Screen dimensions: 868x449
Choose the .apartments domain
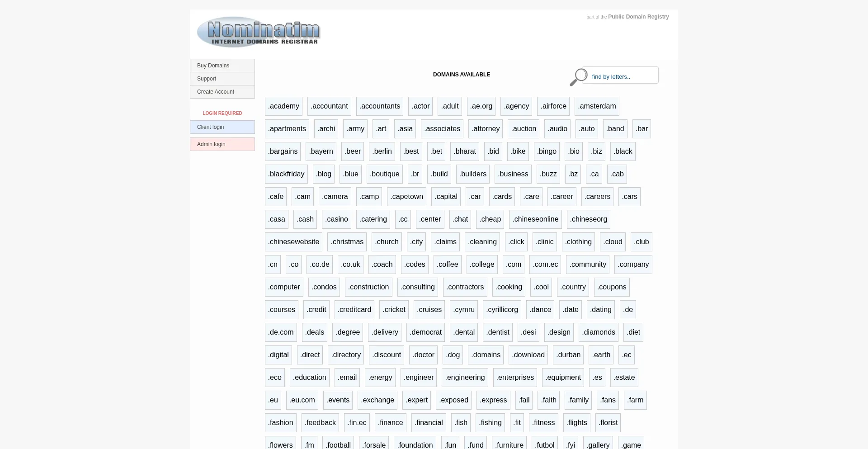(x=287, y=129)
